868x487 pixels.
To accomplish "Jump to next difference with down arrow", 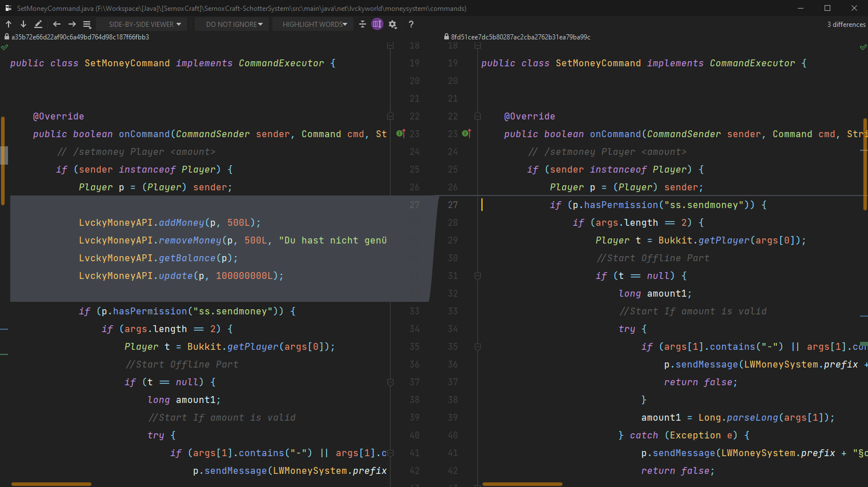I will point(23,24).
